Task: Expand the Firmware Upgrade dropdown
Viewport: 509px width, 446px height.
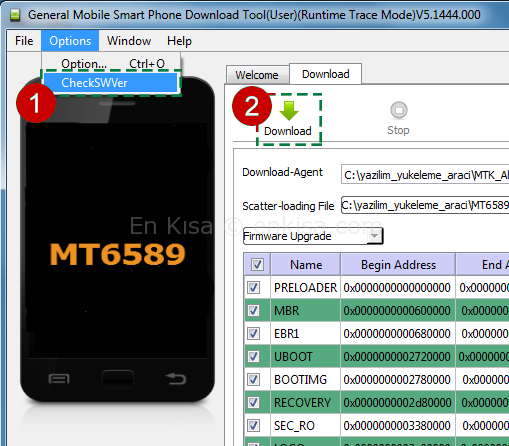Action: (375, 236)
